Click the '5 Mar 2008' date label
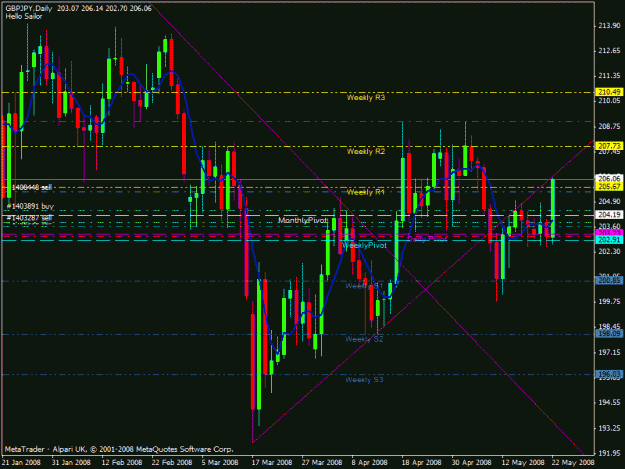Screen dimensions: 625x469 (x=220, y=463)
